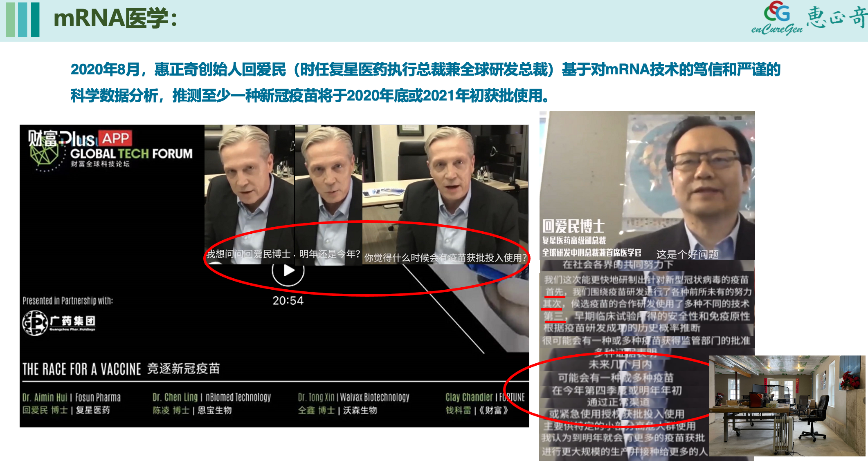The height and width of the screenshot is (465, 868).
Task: Click the enCureGen logo in header
Action: coord(777,18)
